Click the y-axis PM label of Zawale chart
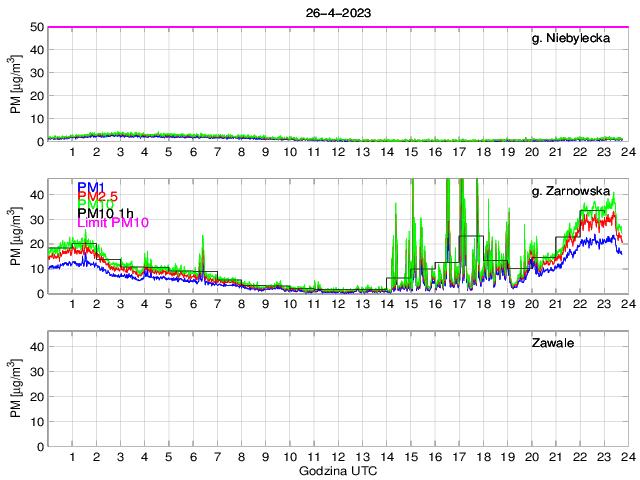640x480 pixels. pos(15,390)
